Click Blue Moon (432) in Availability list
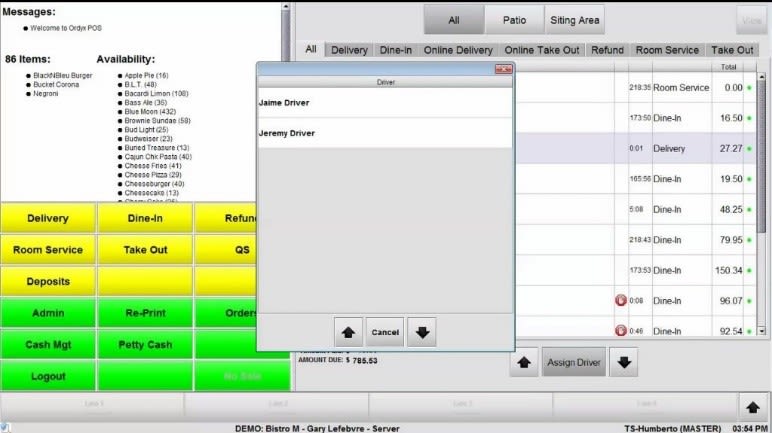Screen dimensions: 772x433 [x=150, y=111]
